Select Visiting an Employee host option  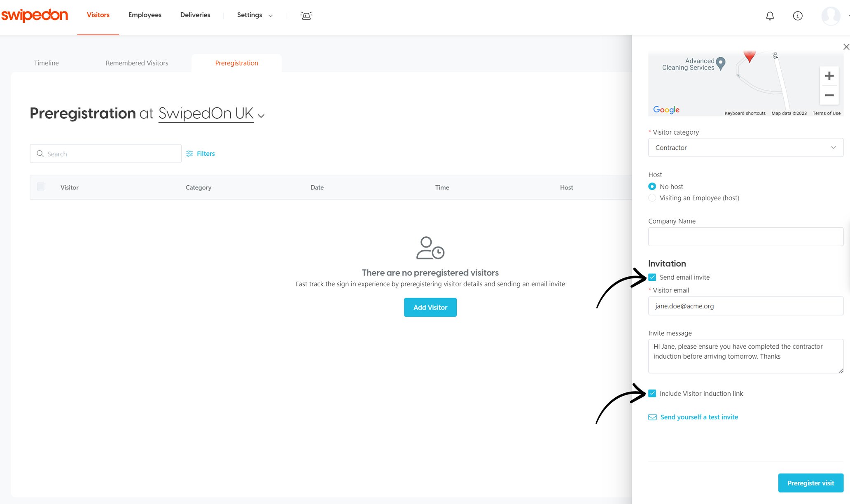(x=652, y=198)
